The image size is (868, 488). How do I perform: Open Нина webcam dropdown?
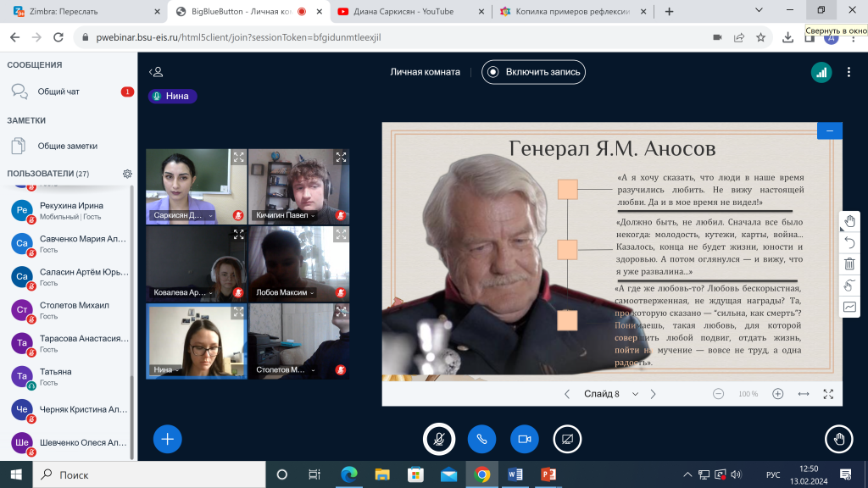click(x=166, y=369)
